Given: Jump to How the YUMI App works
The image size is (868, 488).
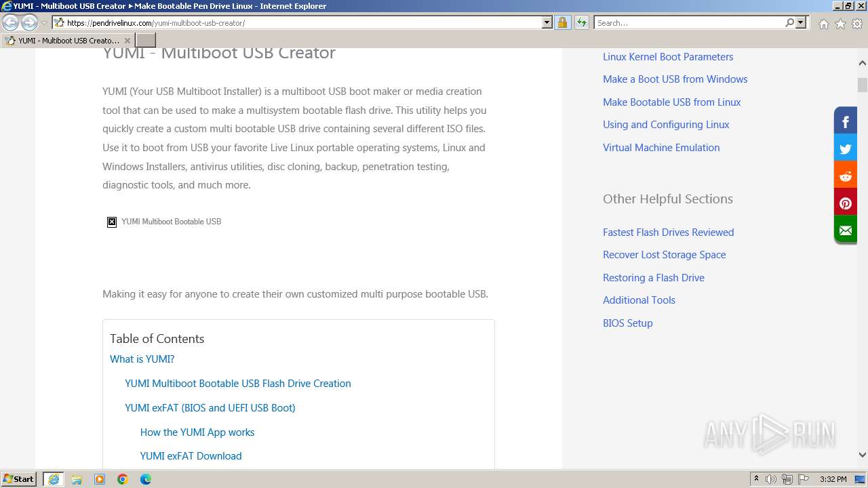Looking at the screenshot, I should tap(197, 432).
